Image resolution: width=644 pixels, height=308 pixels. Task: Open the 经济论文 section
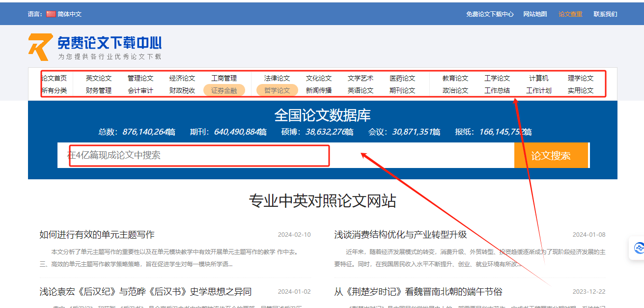[x=183, y=78]
